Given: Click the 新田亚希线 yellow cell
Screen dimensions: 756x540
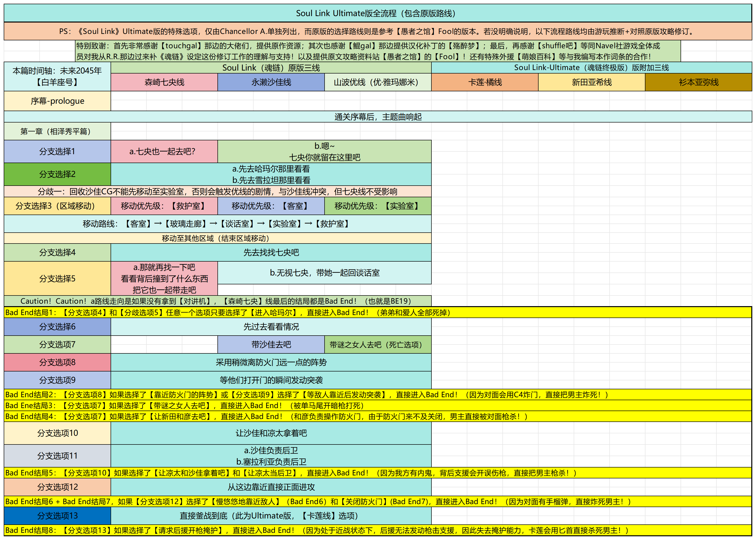Looking at the screenshot, I should coord(591,82).
